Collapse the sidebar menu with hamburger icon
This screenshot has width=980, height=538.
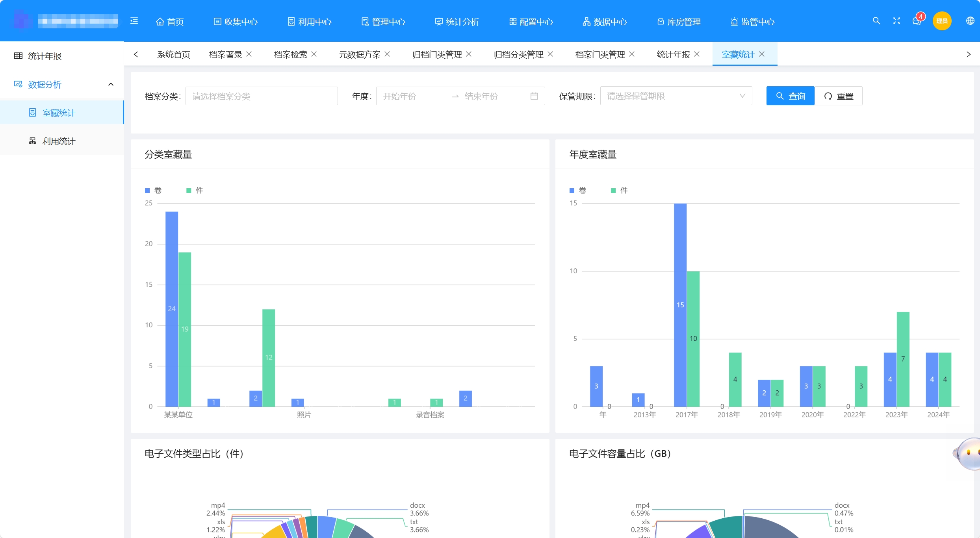click(134, 21)
